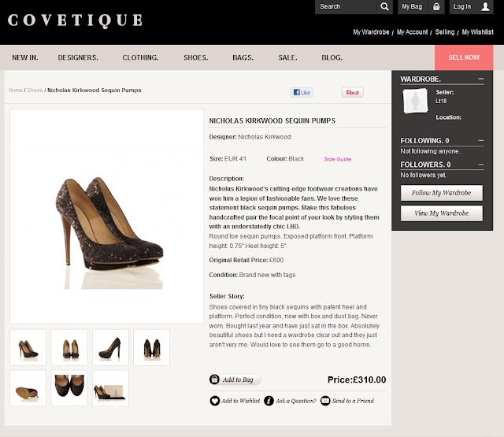Open the Designers menu
This screenshot has width=504, height=437.
pyautogui.click(x=78, y=57)
